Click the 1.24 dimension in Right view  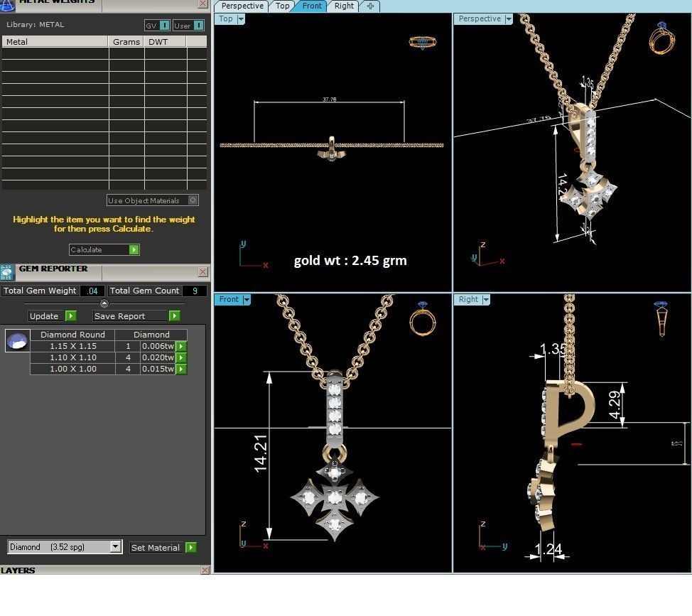click(x=548, y=549)
